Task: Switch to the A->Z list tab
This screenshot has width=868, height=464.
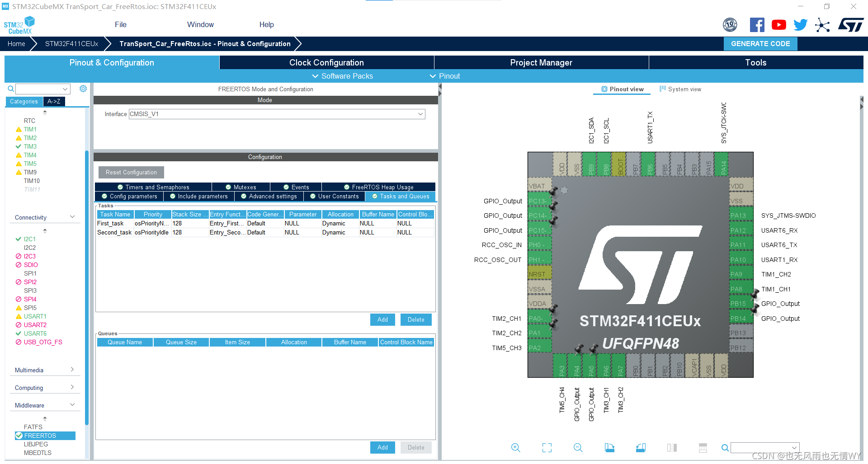Action: pos(54,101)
